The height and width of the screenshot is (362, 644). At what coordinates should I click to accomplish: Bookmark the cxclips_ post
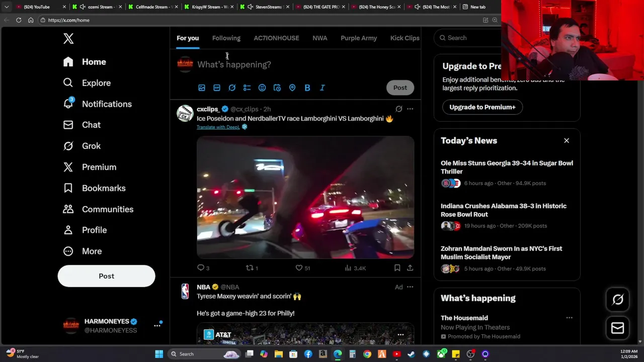point(397,268)
